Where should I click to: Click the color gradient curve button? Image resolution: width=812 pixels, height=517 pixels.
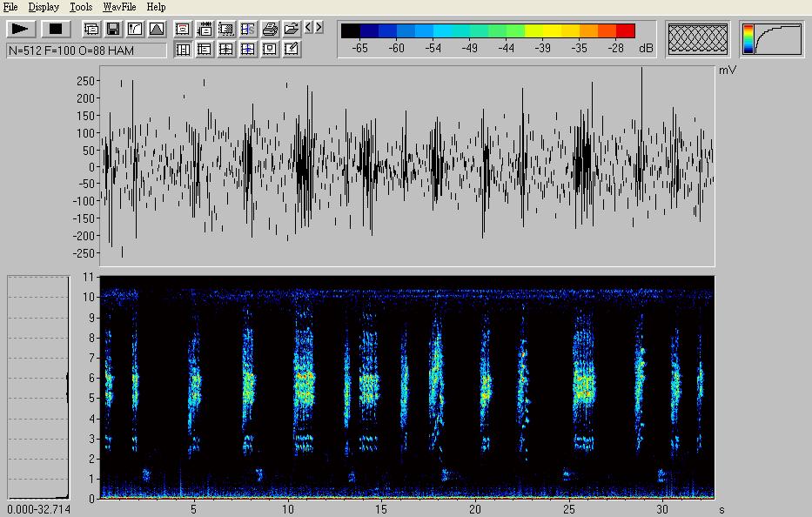point(773,39)
